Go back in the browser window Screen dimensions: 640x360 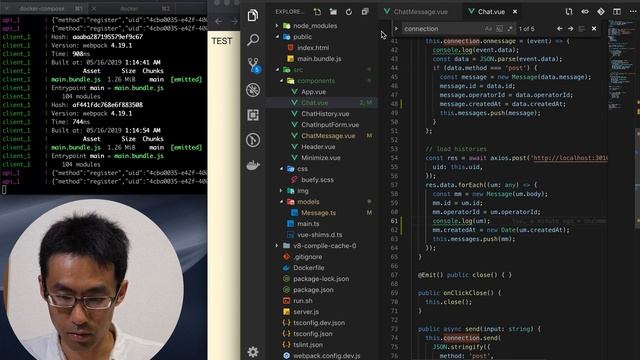coord(219,21)
